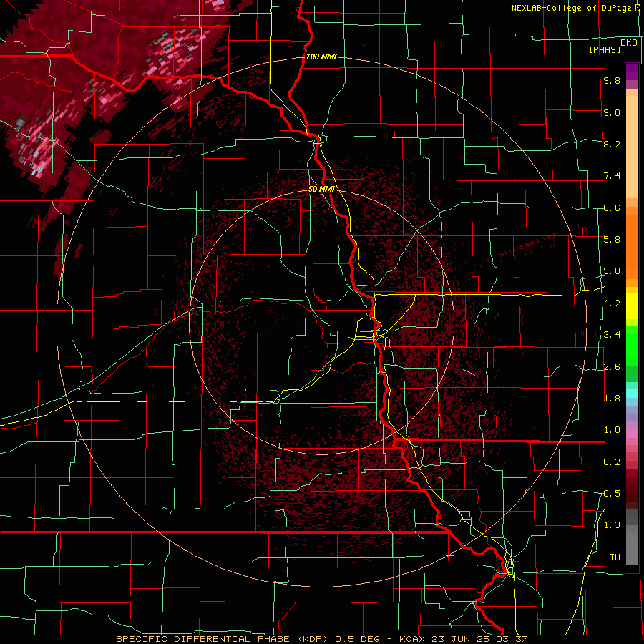Select the 3.4 legend scale value
Image resolution: width=644 pixels, height=644 pixels.
click(x=612, y=334)
